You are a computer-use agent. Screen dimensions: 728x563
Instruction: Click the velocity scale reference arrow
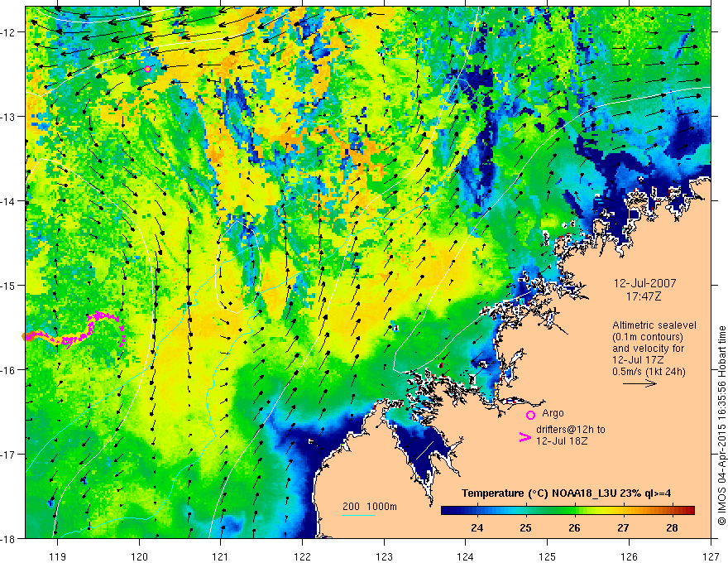(x=639, y=383)
